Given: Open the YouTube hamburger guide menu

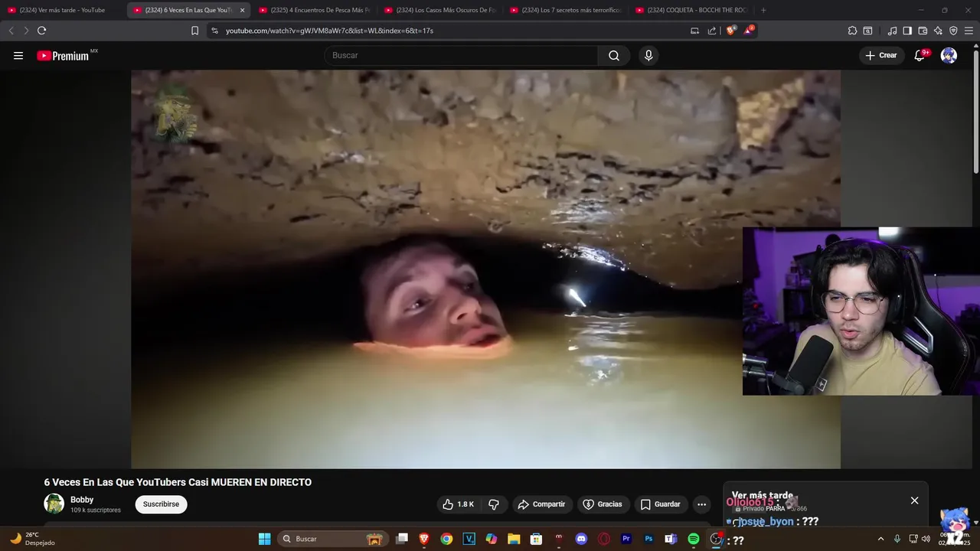Looking at the screenshot, I should [x=18, y=55].
